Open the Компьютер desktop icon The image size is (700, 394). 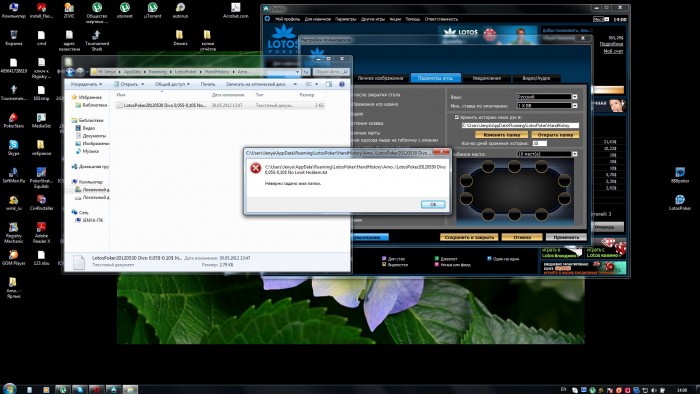pos(13,10)
